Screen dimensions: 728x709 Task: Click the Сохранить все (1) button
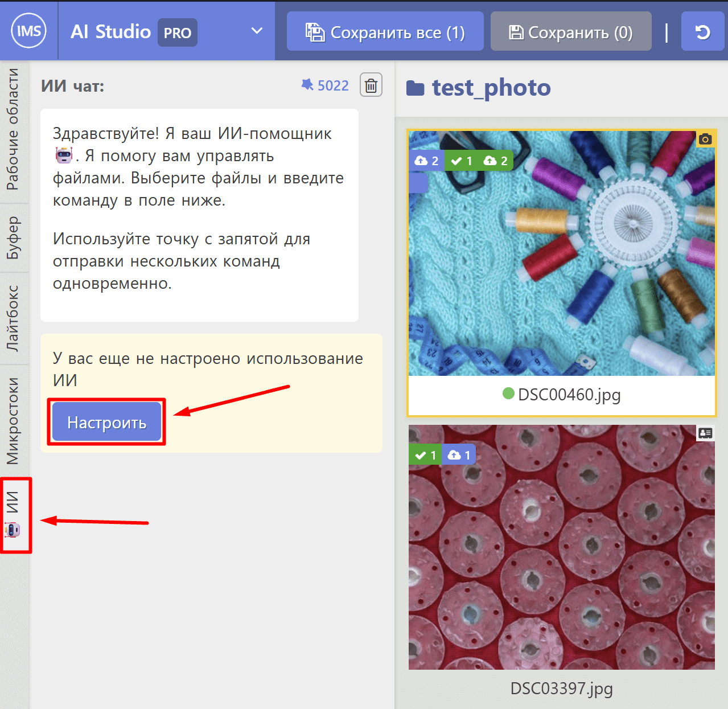[385, 32]
